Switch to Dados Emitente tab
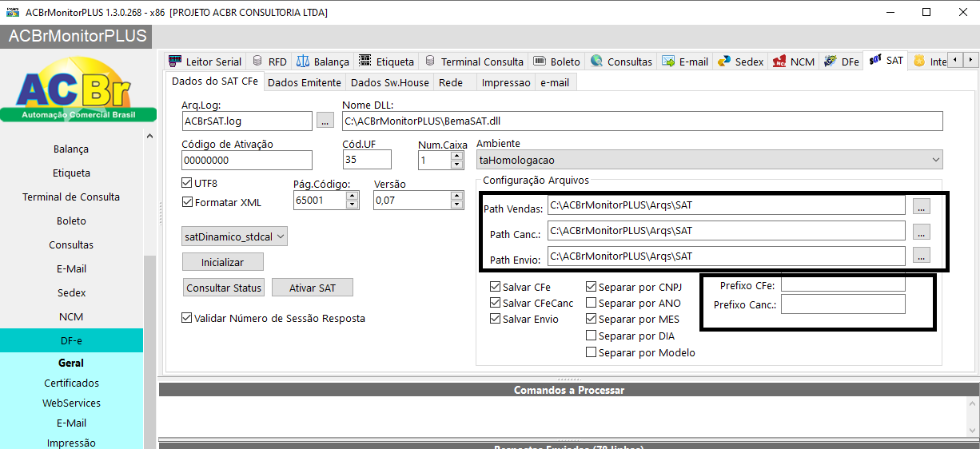The image size is (980, 449). (305, 82)
